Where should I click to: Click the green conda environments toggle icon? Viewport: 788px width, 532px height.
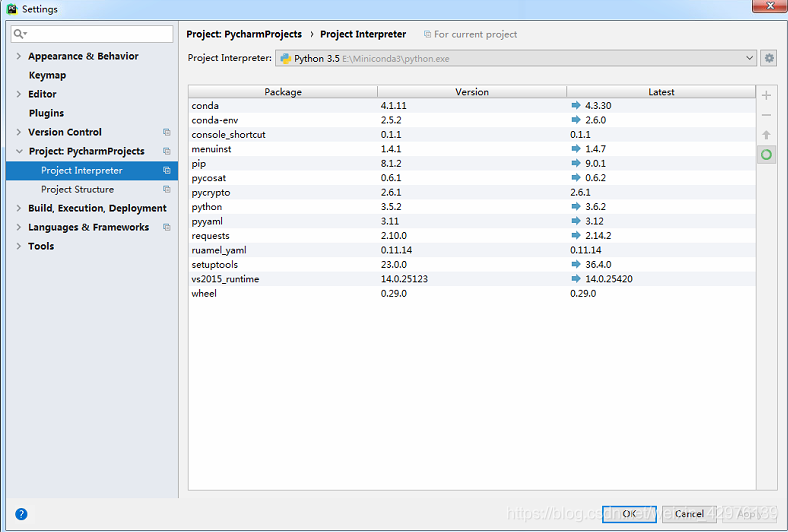pos(766,155)
